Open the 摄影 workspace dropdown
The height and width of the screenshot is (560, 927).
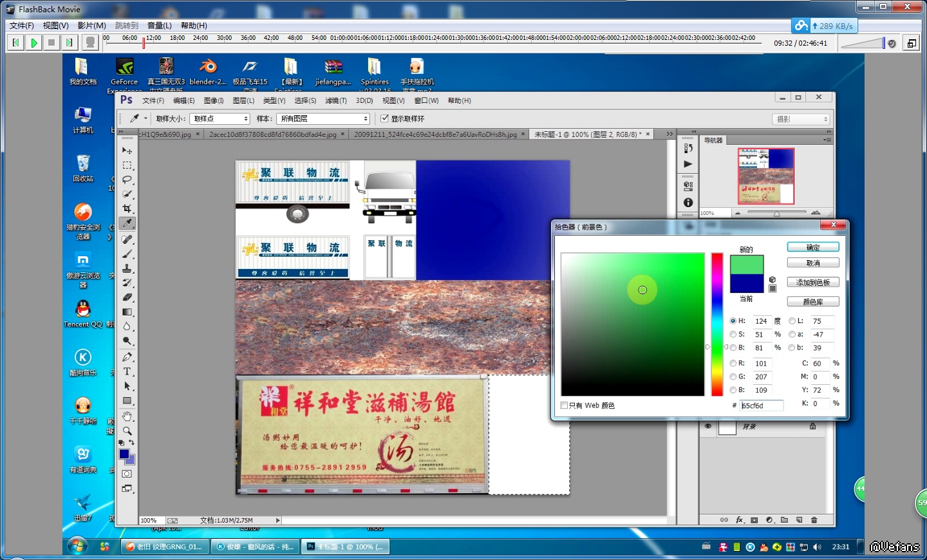[801, 119]
